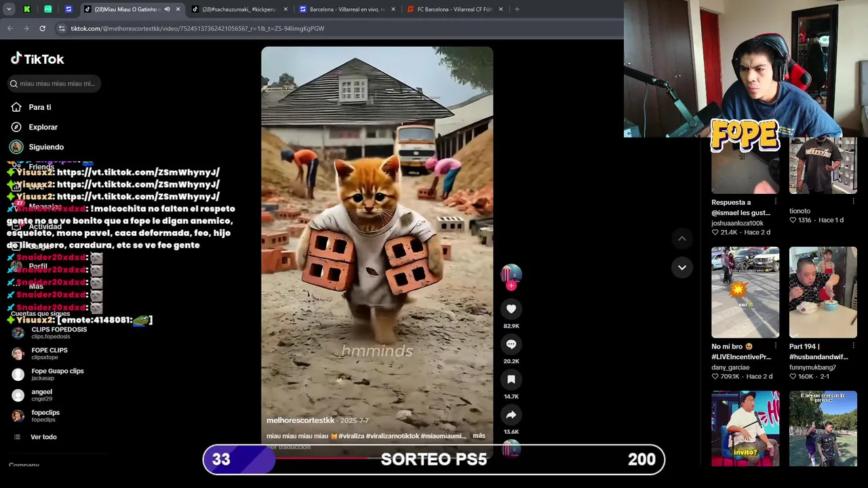Click the joshuaanloza100k username
The height and width of the screenshot is (488, 868).
[x=737, y=223]
